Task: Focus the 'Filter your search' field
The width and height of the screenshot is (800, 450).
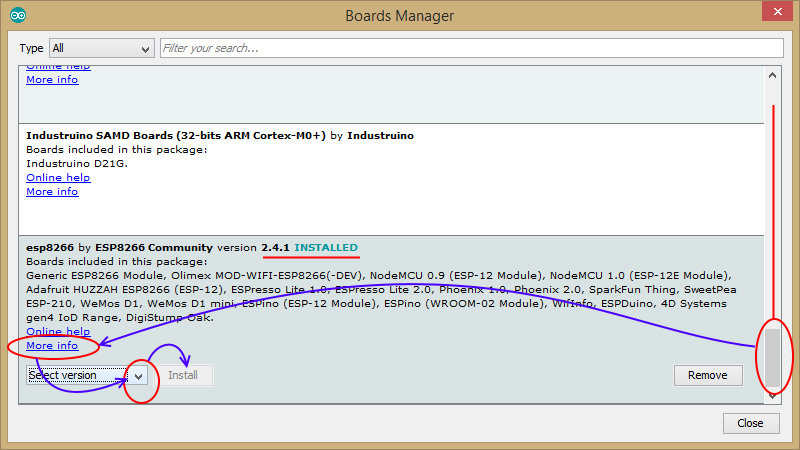Action: pyautogui.click(x=471, y=48)
